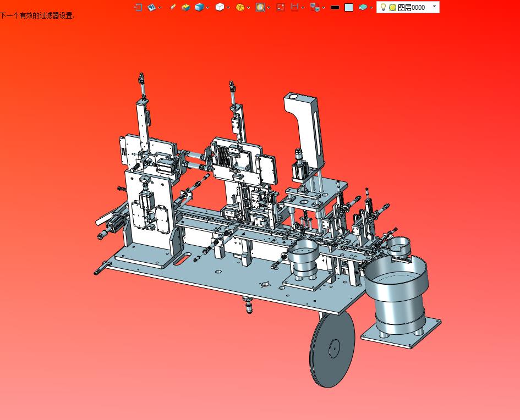The height and width of the screenshot is (420, 520).
Task: Open dropdown beside the white cube icon
Action: click(x=228, y=7)
